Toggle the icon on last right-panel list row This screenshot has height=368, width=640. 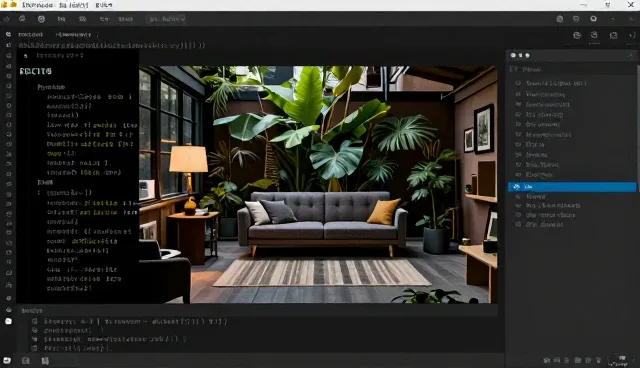(518, 224)
